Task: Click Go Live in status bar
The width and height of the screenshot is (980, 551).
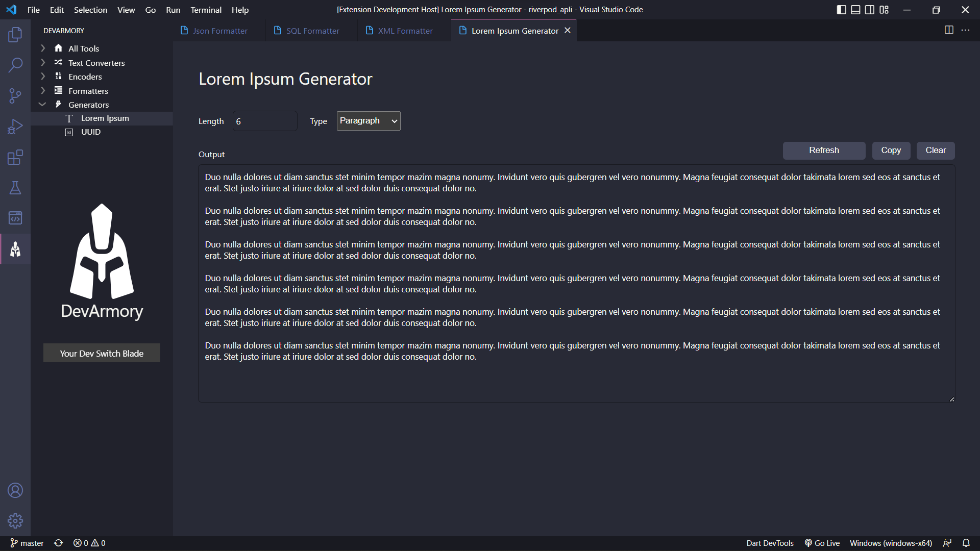Action: (x=822, y=543)
